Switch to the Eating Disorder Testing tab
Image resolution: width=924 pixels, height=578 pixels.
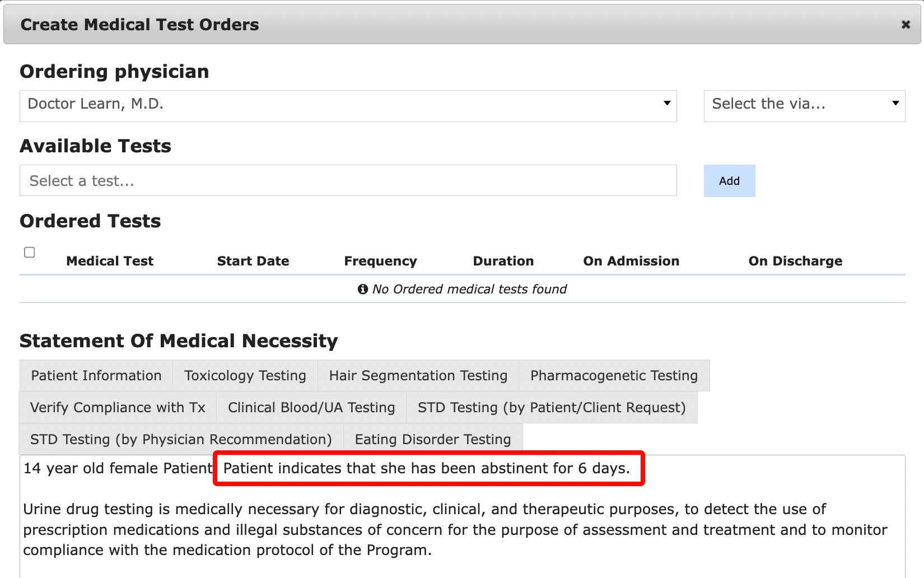(433, 439)
